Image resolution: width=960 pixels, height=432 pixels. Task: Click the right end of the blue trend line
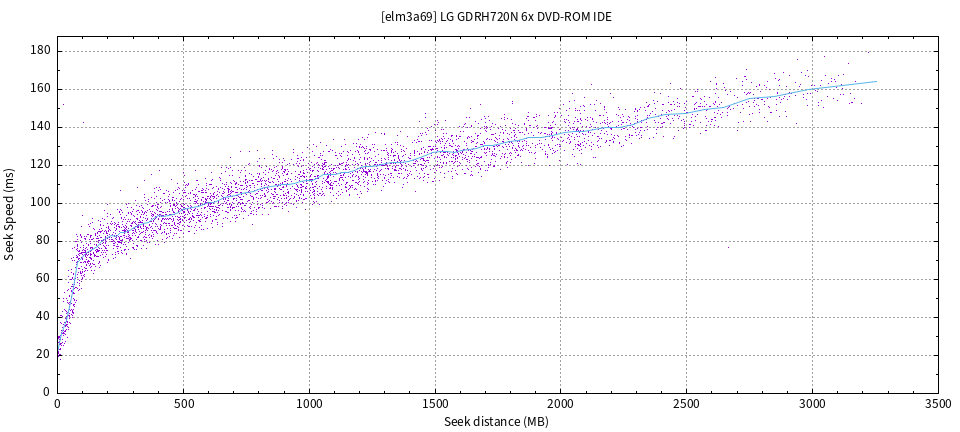click(x=876, y=82)
